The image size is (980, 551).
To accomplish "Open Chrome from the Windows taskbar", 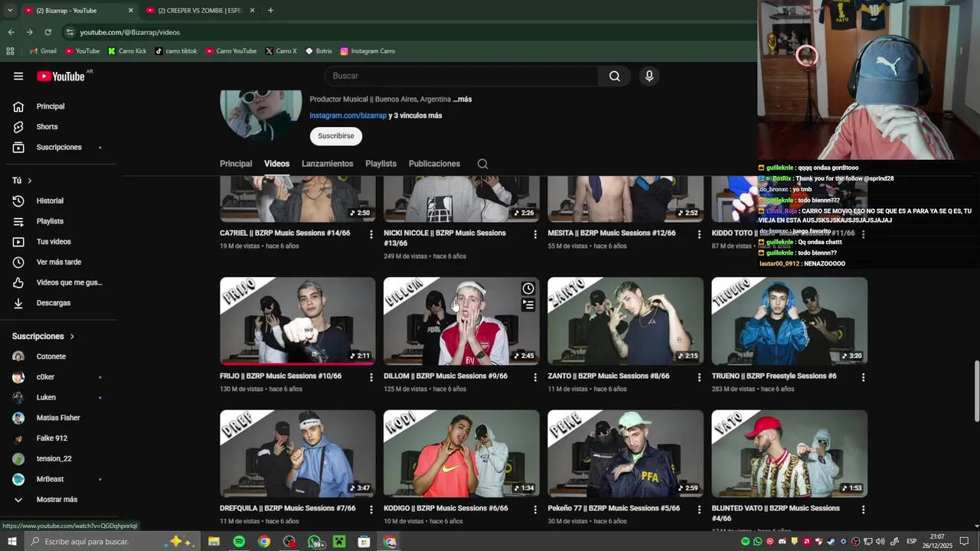I will (264, 542).
